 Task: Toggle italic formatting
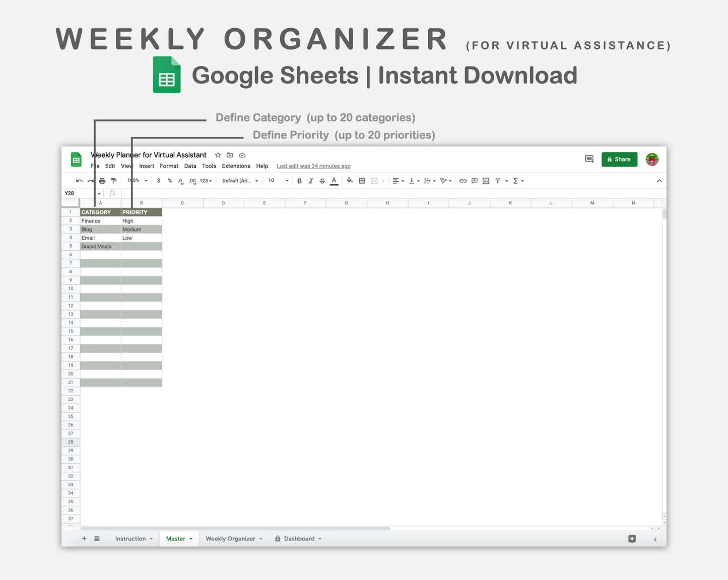(x=311, y=180)
